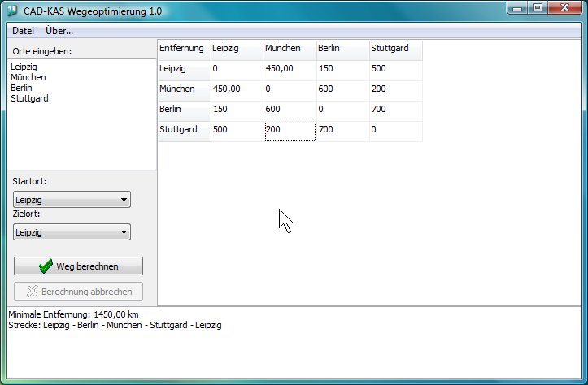Select the Leipzig to München cell 450,00
The height and width of the screenshot is (385, 588).
pos(290,70)
